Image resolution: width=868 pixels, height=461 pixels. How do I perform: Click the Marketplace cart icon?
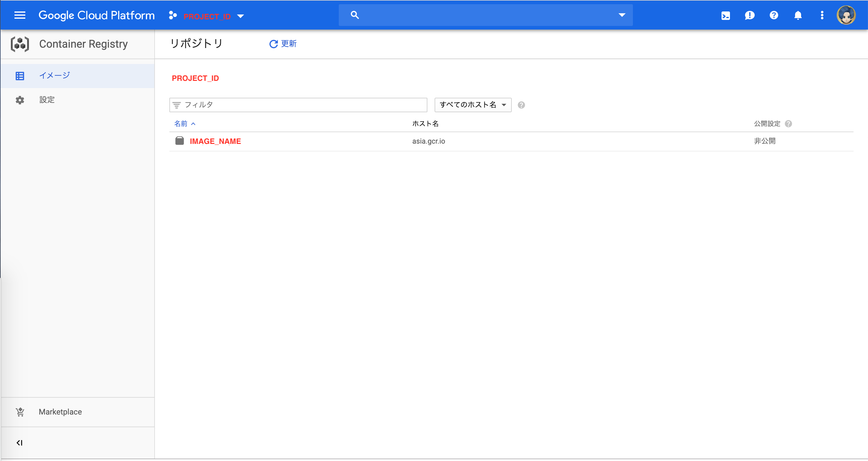pyautogui.click(x=20, y=412)
